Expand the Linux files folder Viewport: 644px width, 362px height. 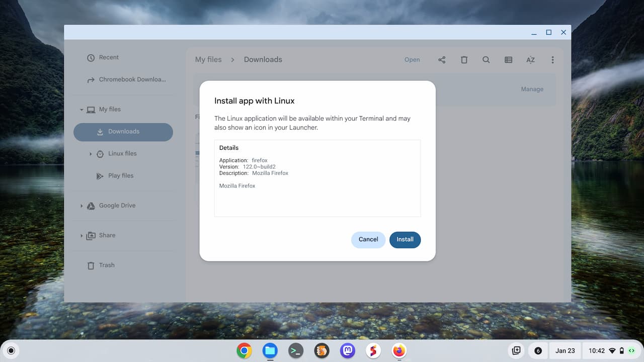click(x=91, y=154)
